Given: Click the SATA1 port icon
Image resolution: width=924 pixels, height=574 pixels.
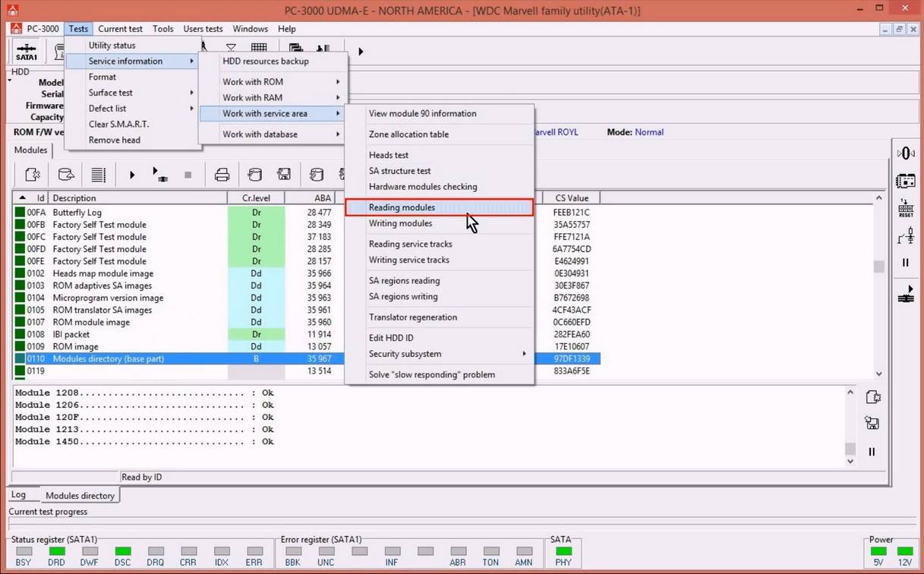Looking at the screenshot, I should coord(27,52).
